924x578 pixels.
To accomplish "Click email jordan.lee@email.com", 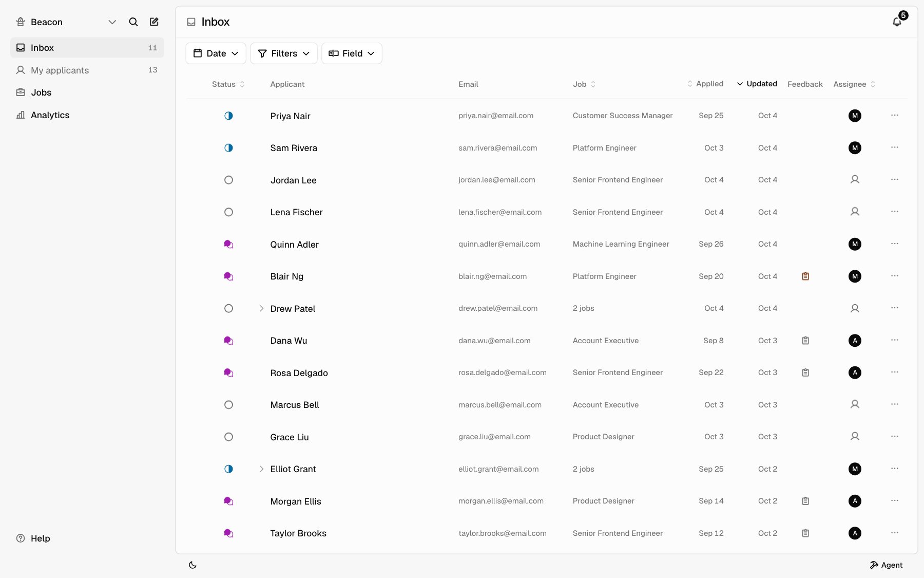I will [496, 180].
